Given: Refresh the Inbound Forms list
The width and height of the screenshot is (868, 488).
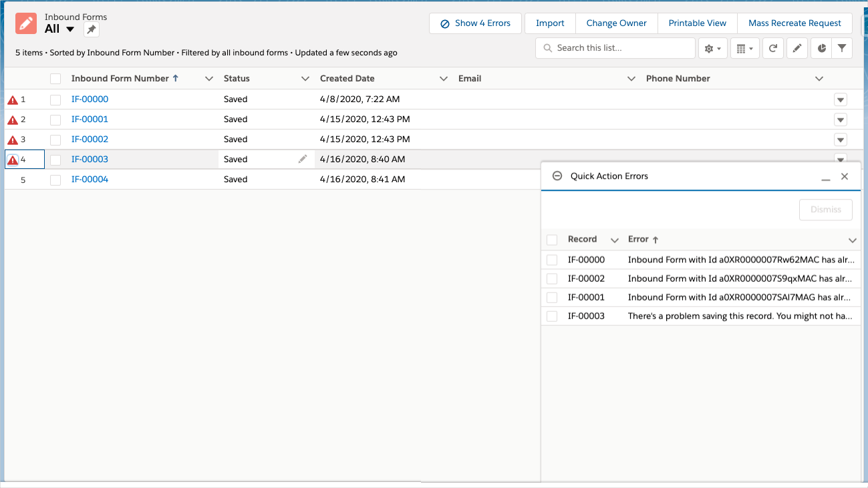Looking at the screenshot, I should coord(772,48).
